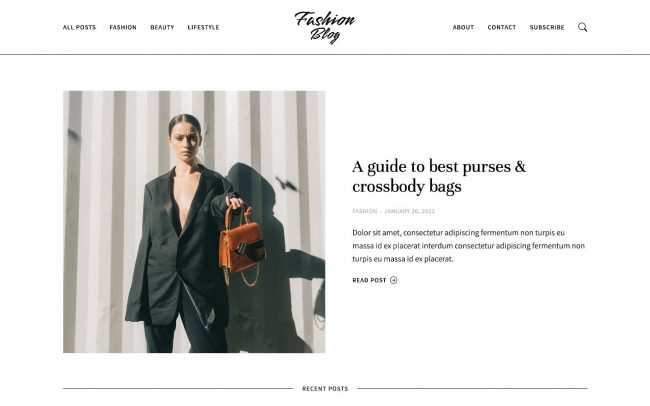The height and width of the screenshot is (406, 650).
Task: Open the Lifestyle category
Action: pos(203,27)
